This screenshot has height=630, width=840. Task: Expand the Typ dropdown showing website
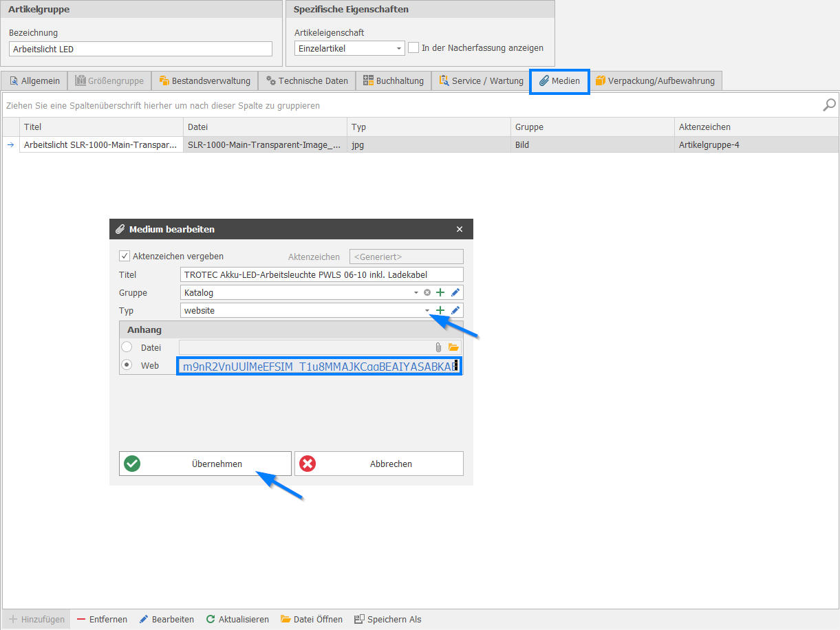tap(427, 310)
